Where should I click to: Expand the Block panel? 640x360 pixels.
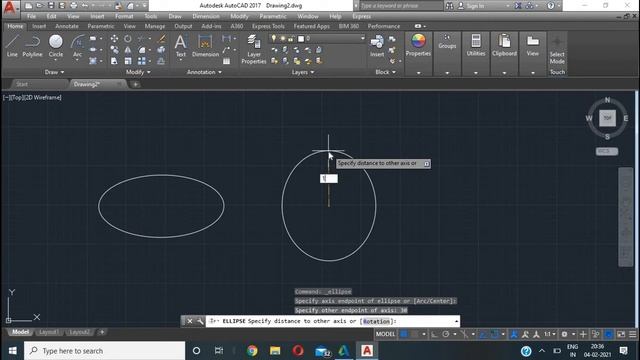(x=385, y=72)
